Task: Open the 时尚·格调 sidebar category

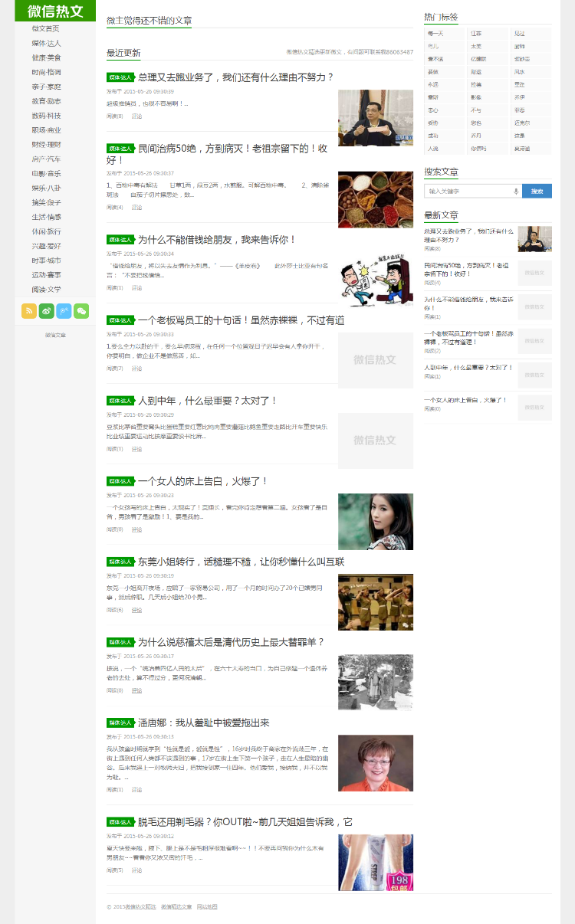Action: (46, 72)
